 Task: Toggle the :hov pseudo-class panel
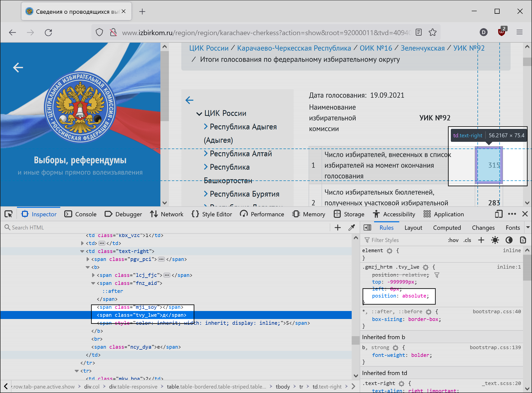click(x=453, y=240)
